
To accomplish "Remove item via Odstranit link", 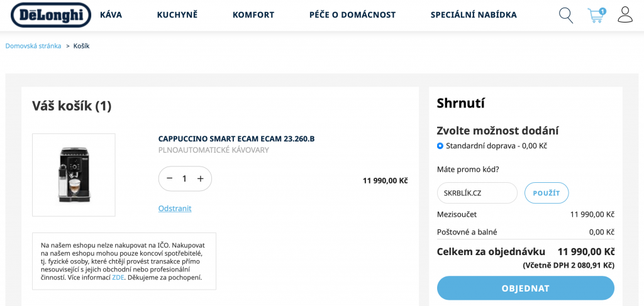I will pos(175,209).
